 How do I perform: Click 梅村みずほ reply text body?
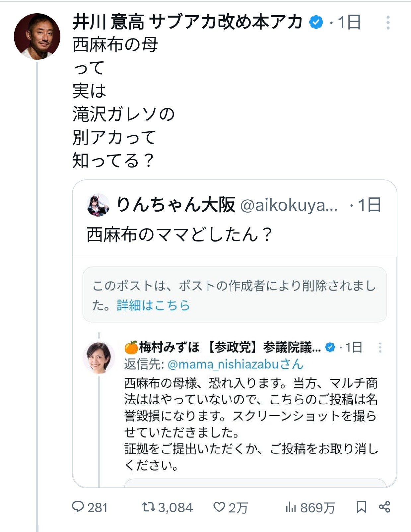point(251,424)
